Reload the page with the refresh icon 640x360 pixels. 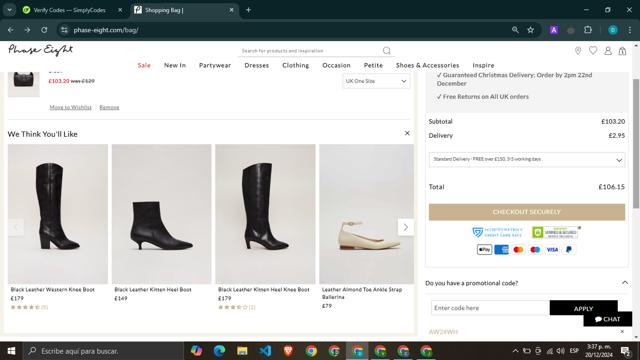(x=44, y=30)
